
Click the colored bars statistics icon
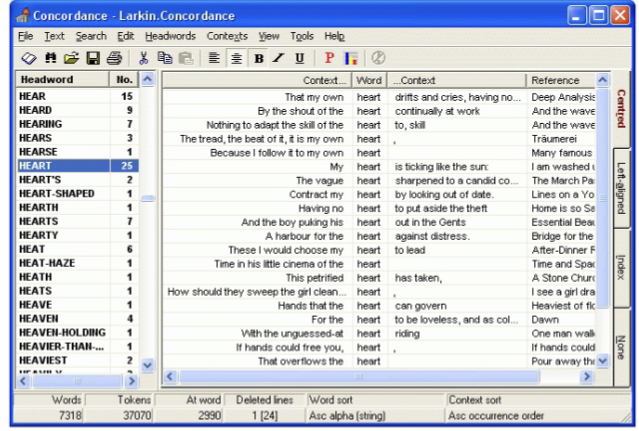click(351, 58)
